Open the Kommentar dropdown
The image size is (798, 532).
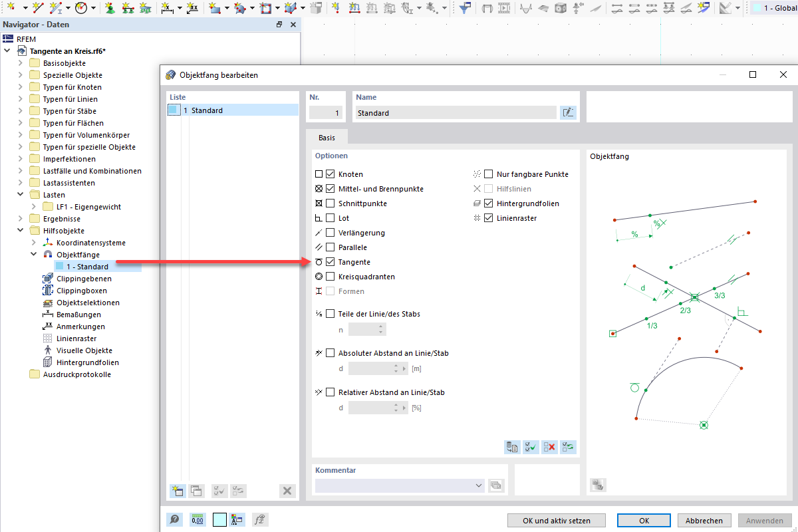(478, 485)
